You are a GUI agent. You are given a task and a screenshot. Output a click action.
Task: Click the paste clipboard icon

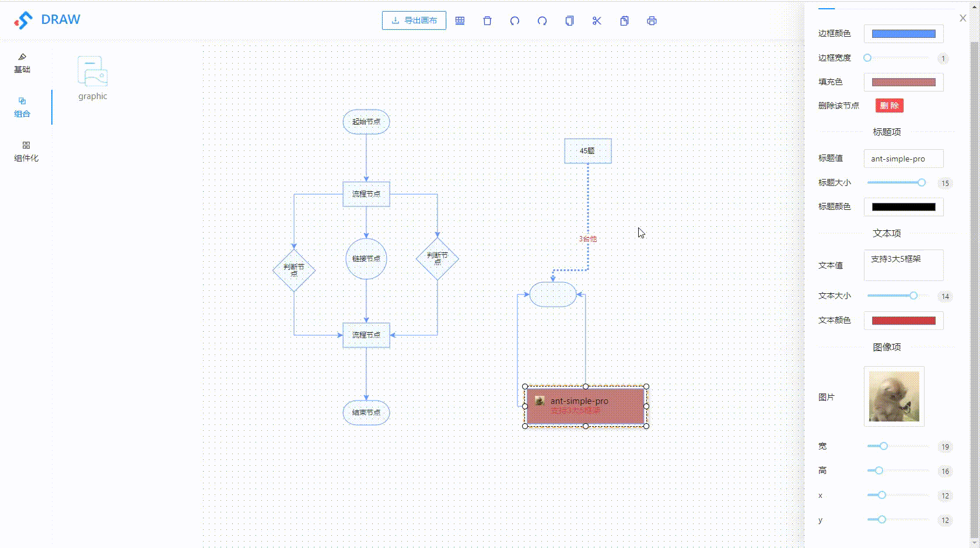click(624, 20)
